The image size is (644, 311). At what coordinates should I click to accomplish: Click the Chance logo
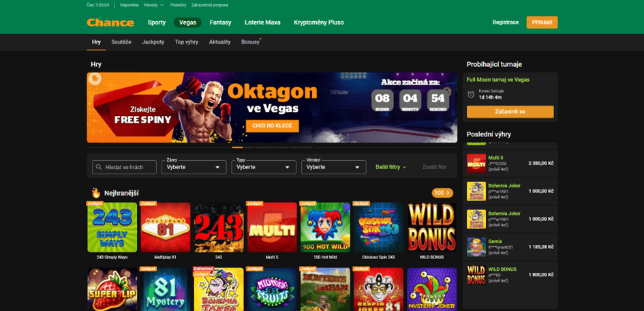tap(110, 23)
